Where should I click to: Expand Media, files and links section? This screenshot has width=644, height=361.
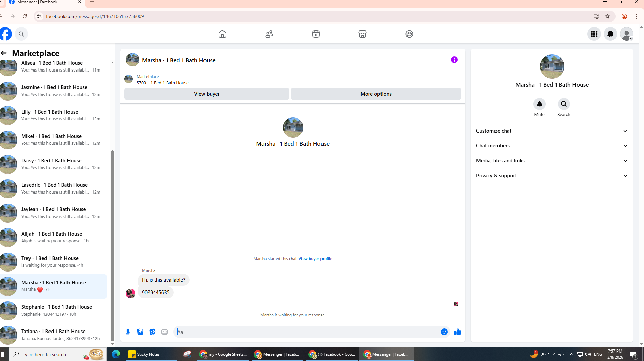[552, 161]
